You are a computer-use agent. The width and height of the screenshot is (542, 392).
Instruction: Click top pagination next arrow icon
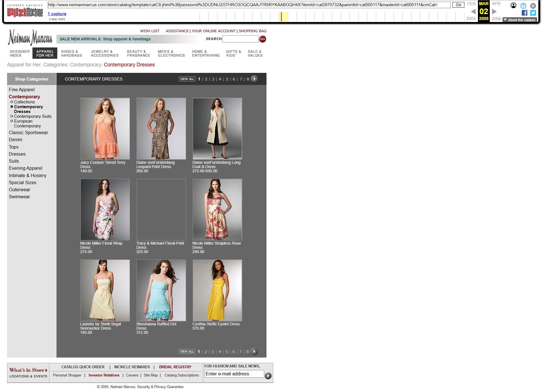point(254,79)
